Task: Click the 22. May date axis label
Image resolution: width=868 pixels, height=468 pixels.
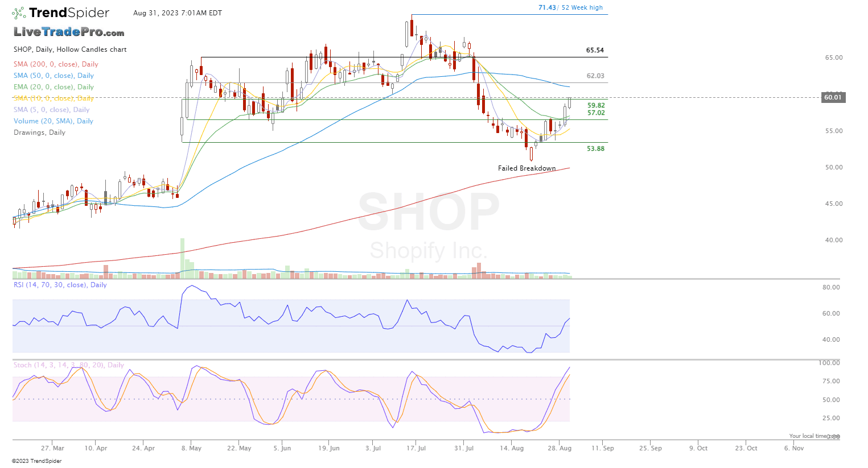Action: 239,448
